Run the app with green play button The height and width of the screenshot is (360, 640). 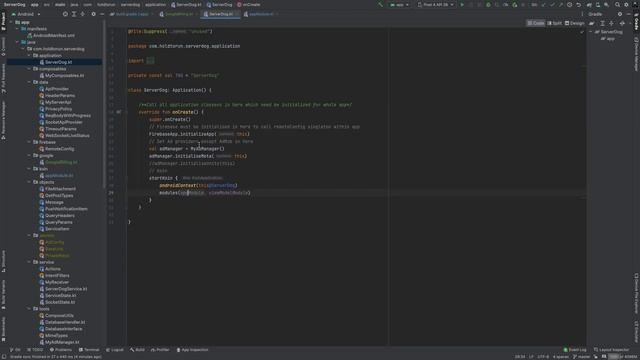[x=462, y=5]
